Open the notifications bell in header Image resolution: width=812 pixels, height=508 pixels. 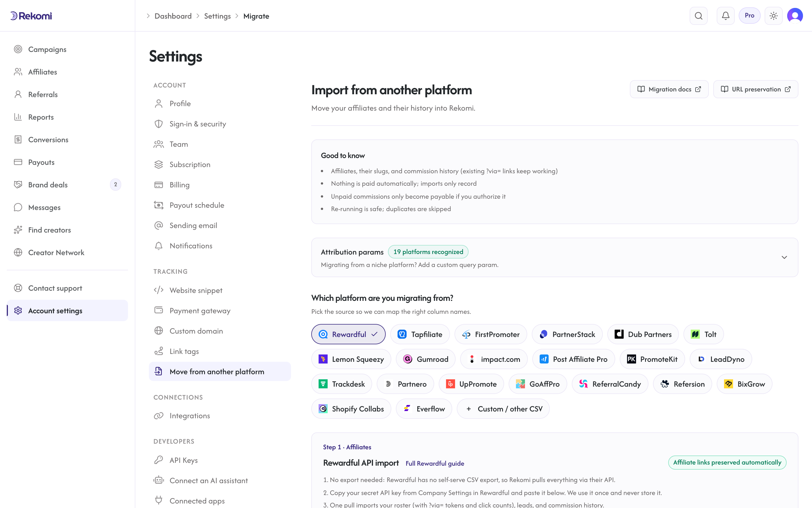point(725,16)
